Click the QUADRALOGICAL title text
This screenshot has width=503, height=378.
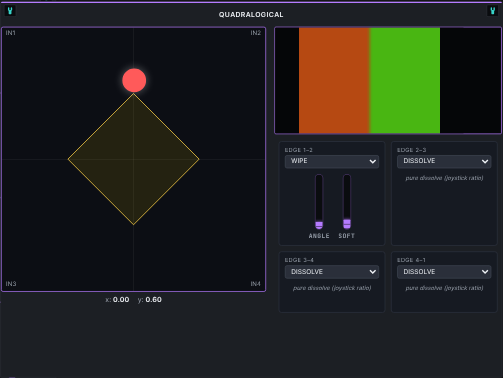pyautogui.click(x=251, y=15)
